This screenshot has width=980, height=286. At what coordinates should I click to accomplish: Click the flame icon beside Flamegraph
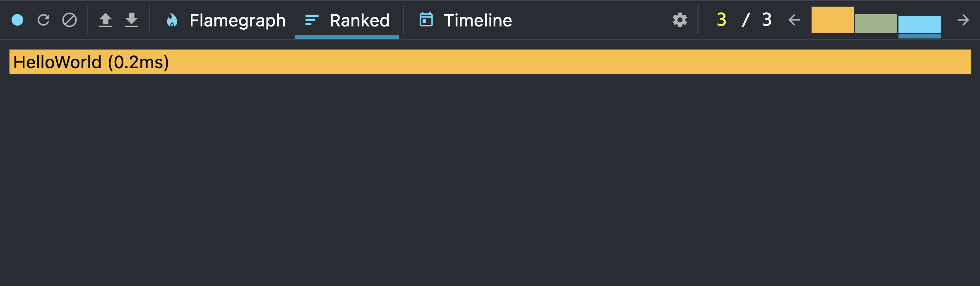173,19
